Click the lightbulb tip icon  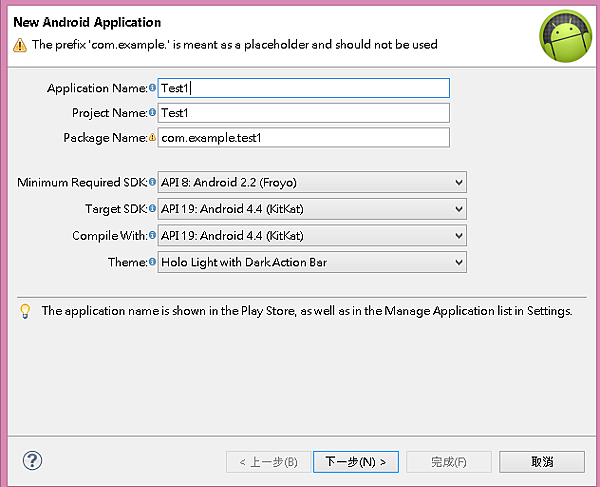26,311
